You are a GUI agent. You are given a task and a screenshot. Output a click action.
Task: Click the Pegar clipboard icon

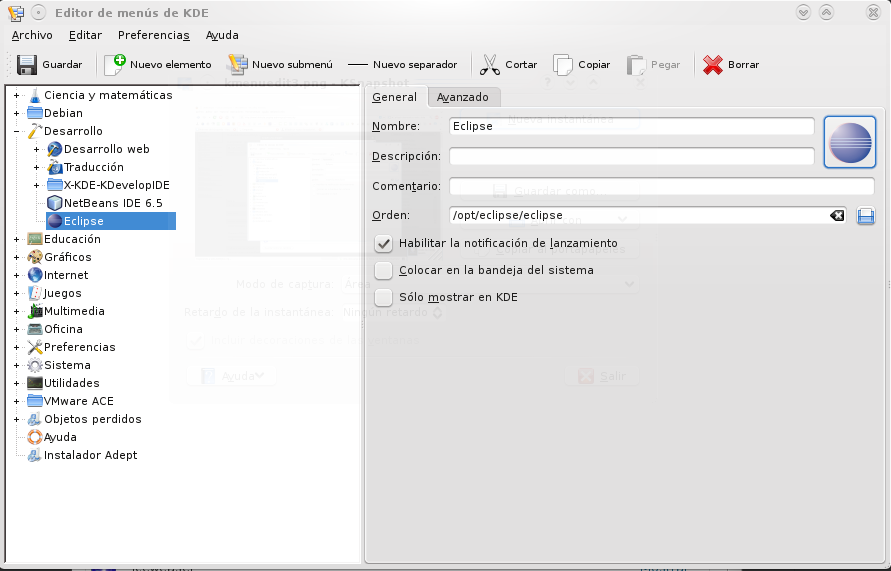(x=636, y=65)
